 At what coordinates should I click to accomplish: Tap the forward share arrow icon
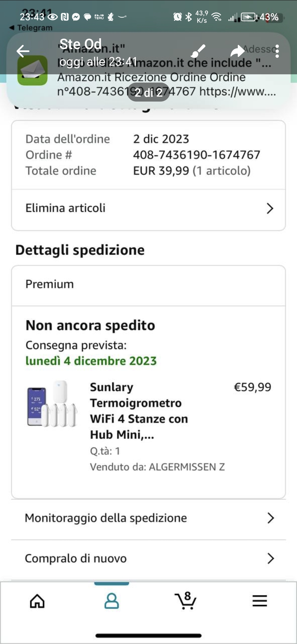pyautogui.click(x=237, y=51)
